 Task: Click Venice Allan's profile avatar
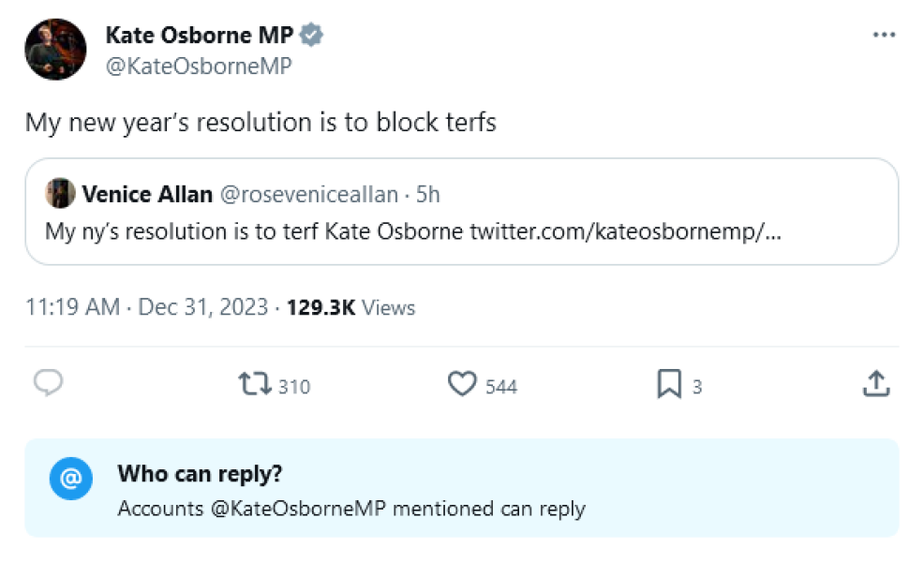[60, 193]
